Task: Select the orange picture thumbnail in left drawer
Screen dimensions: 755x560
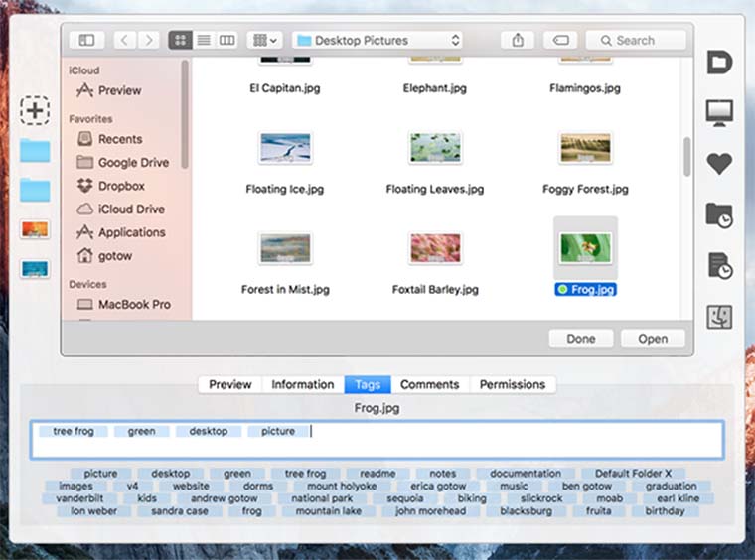Action: point(35,229)
